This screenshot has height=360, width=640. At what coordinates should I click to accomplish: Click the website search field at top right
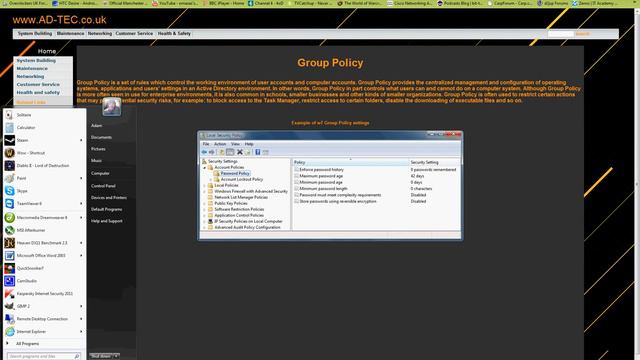point(560,34)
